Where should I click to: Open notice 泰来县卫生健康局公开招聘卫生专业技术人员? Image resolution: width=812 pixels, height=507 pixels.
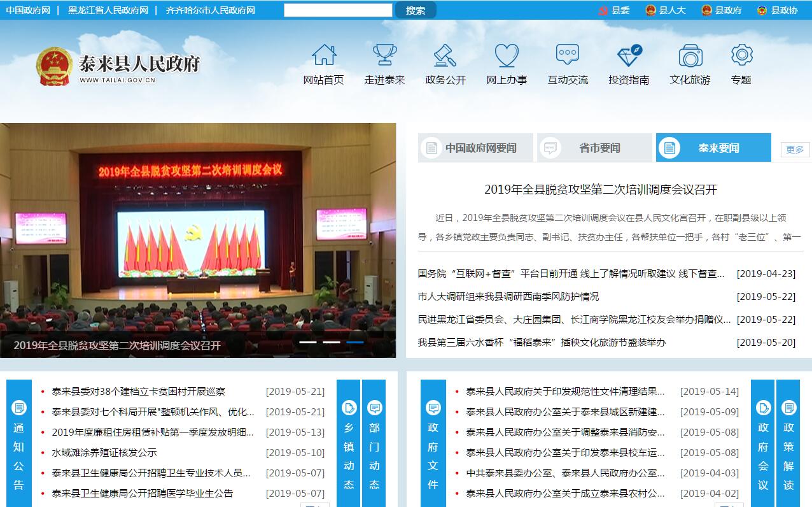[151, 473]
